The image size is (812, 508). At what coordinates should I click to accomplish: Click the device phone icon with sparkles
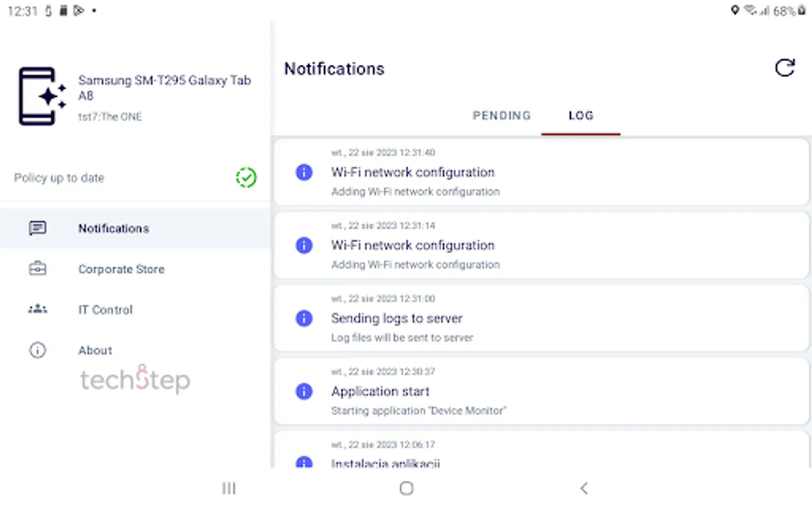pos(42,96)
